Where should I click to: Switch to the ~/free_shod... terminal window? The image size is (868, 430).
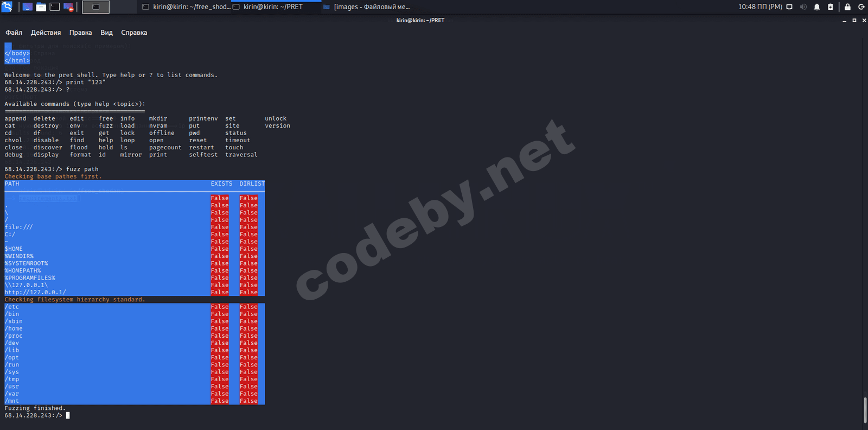[186, 7]
